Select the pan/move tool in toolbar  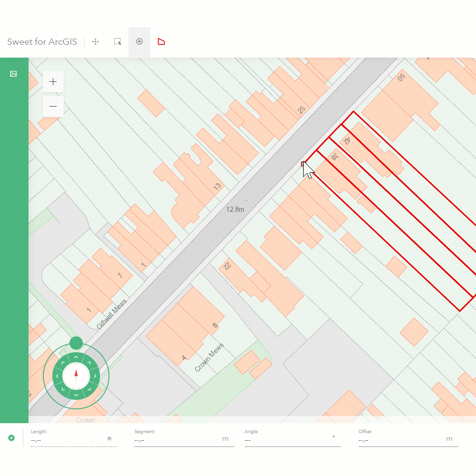click(x=95, y=42)
